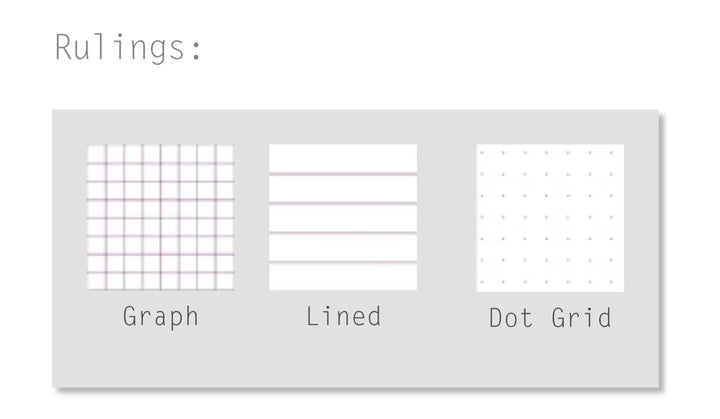Click top-left cell of Graph preview

pyautogui.click(x=96, y=153)
